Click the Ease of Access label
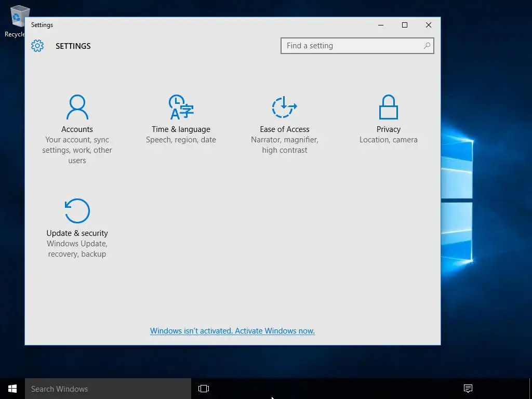Viewport: 532px width, 399px height. [x=285, y=129]
